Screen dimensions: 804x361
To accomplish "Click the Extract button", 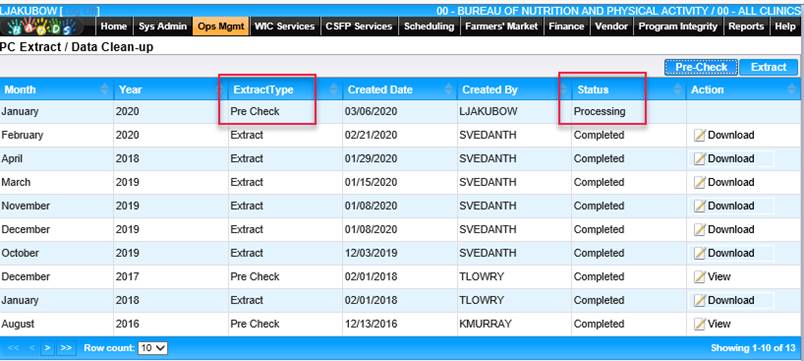I will [x=768, y=67].
